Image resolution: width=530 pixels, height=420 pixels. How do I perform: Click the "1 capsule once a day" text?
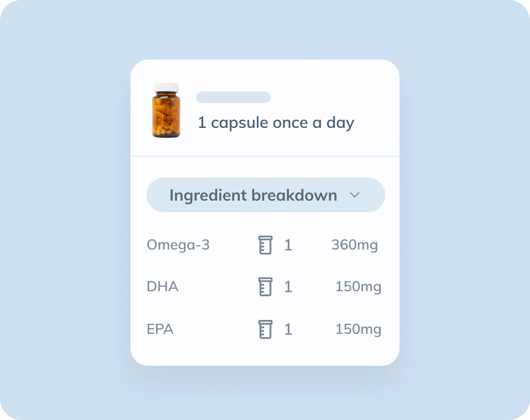tap(276, 123)
